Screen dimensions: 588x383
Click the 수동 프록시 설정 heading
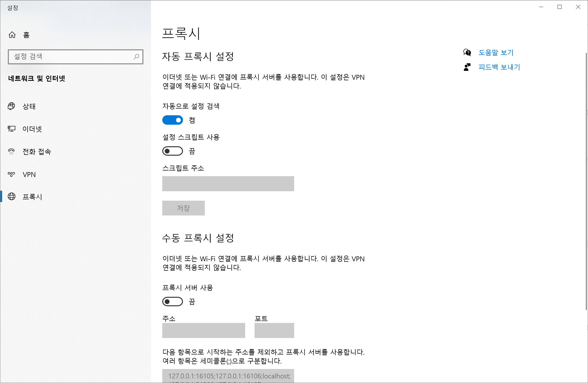point(198,238)
